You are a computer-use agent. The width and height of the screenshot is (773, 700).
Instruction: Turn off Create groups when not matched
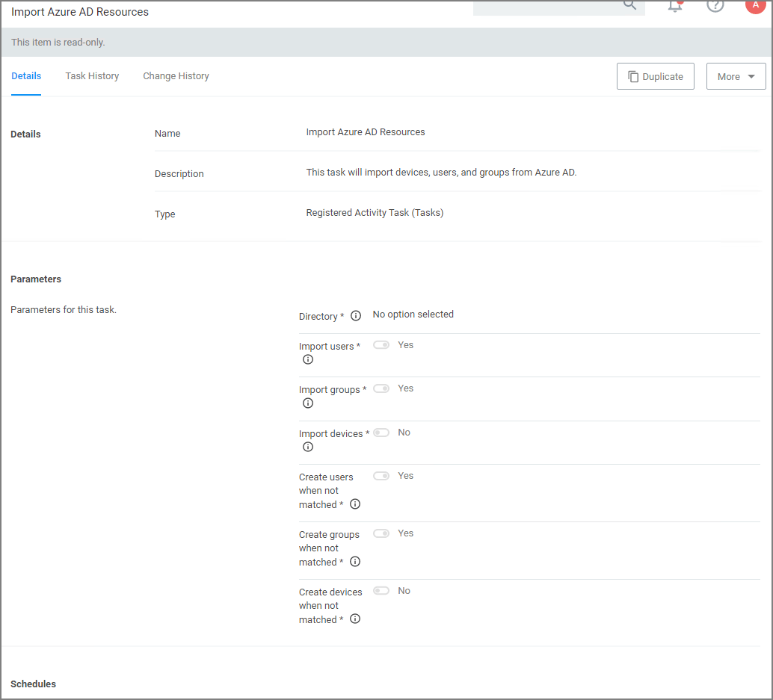coord(381,533)
